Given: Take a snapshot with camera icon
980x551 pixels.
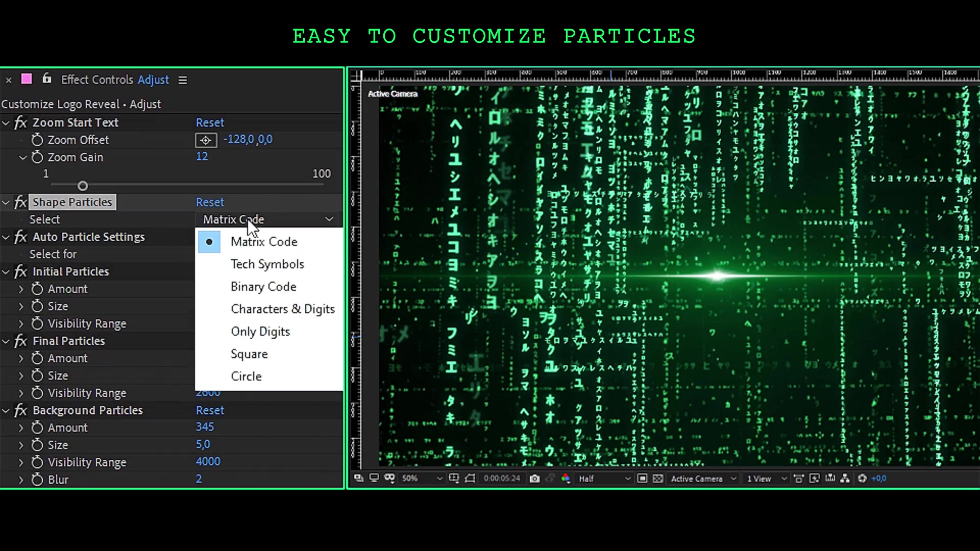Looking at the screenshot, I should [534, 479].
